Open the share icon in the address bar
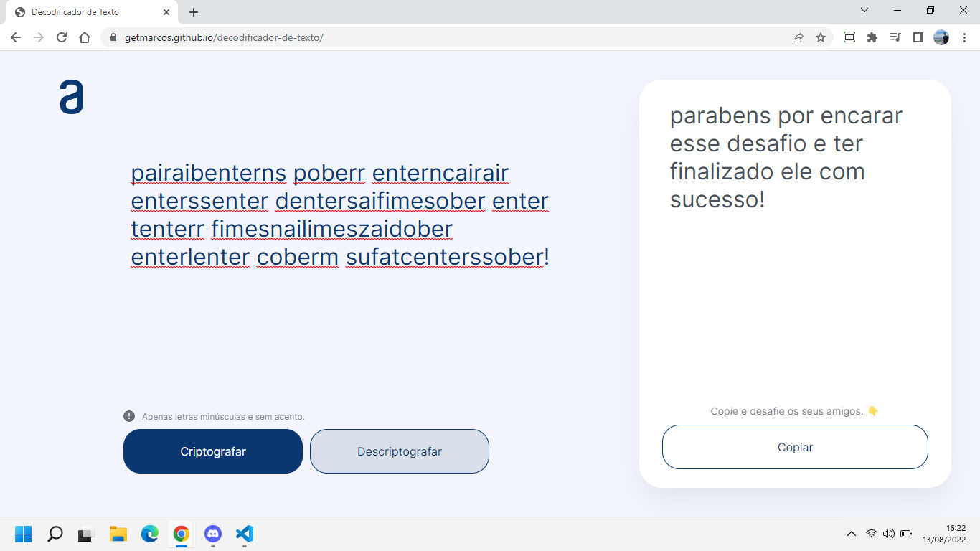Screen dimensions: 980x551 [x=797, y=37]
